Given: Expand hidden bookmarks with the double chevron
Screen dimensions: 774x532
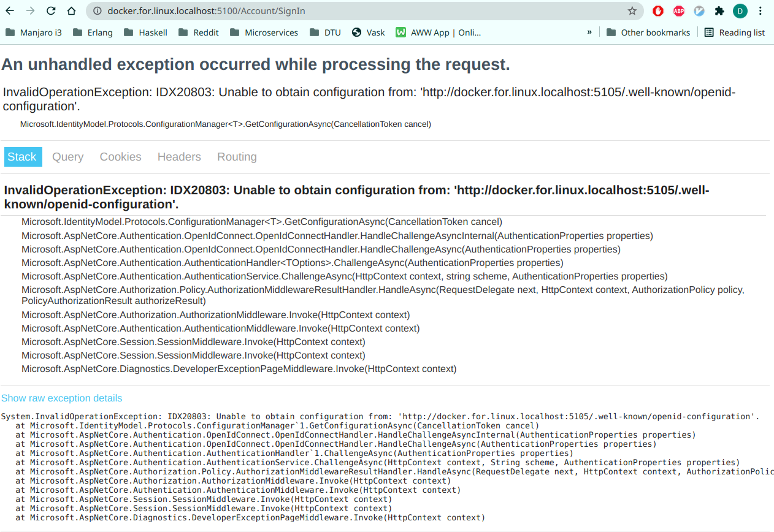Looking at the screenshot, I should (589, 32).
